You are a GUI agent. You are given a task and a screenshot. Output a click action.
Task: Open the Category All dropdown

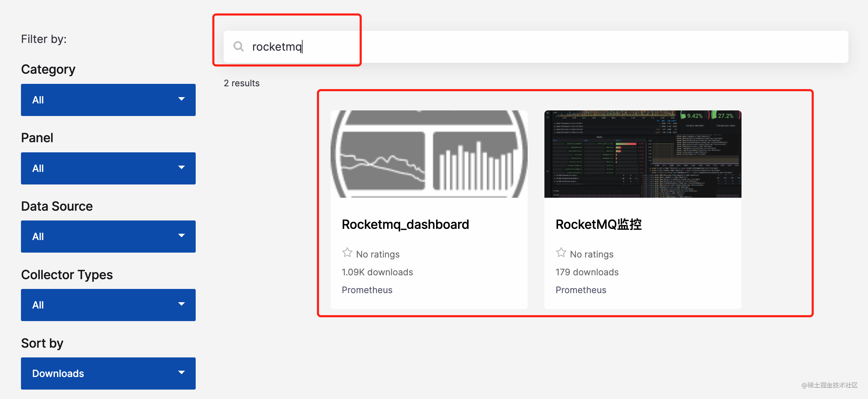(x=108, y=100)
